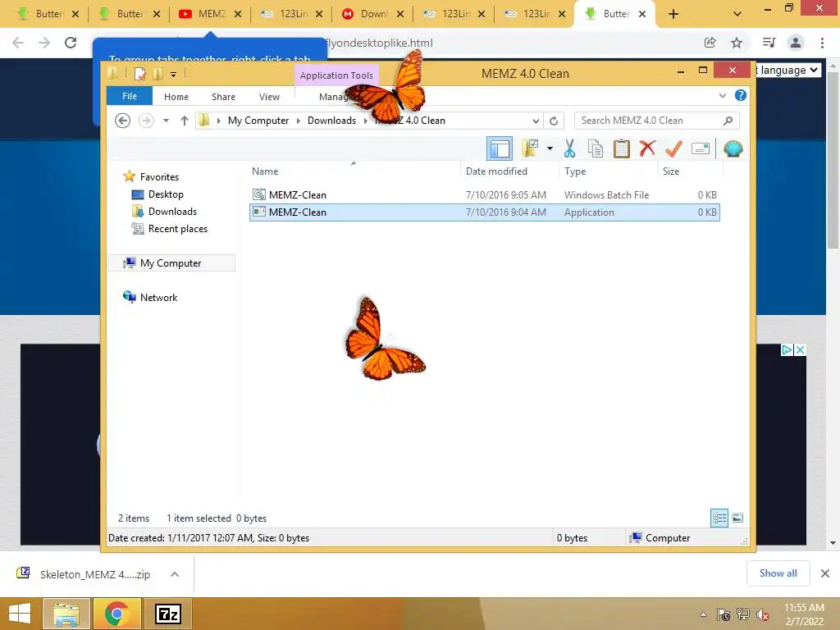
Task: Click the orange checkmark properties icon
Action: tap(674, 148)
